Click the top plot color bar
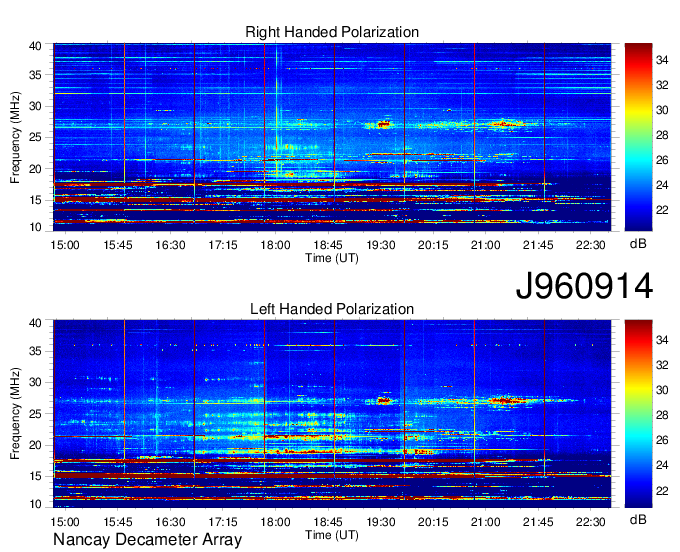 pos(638,137)
